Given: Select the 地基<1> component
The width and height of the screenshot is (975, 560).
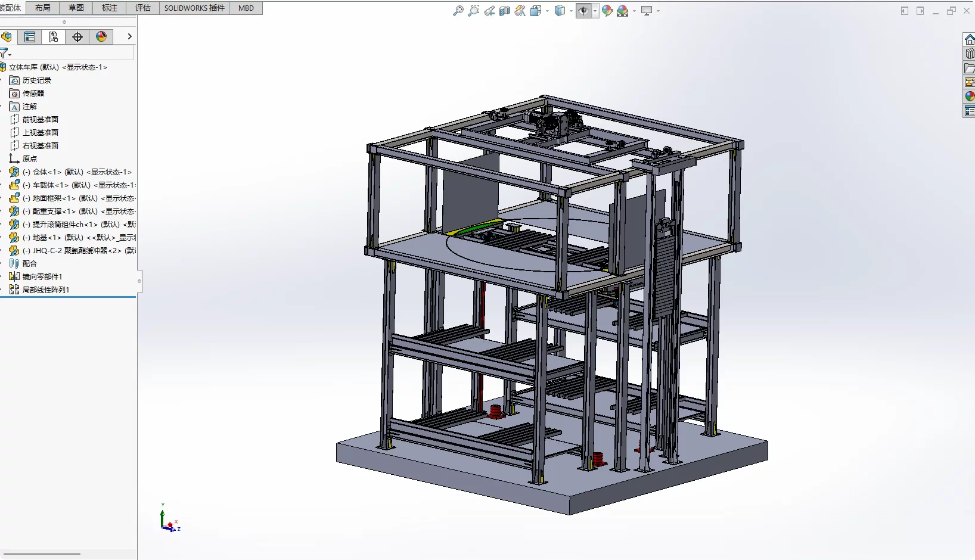Looking at the screenshot, I should click(x=73, y=238).
